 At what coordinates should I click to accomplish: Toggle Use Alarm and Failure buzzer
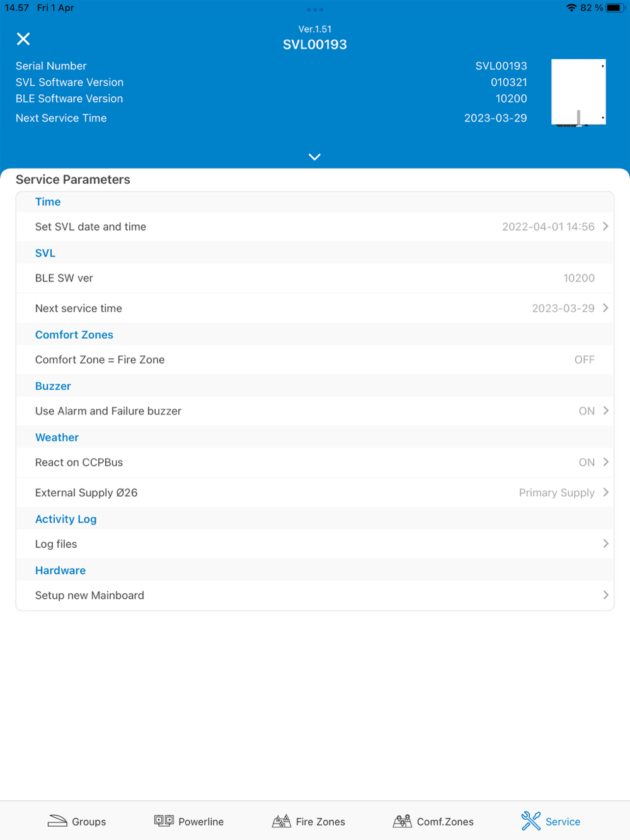point(315,411)
